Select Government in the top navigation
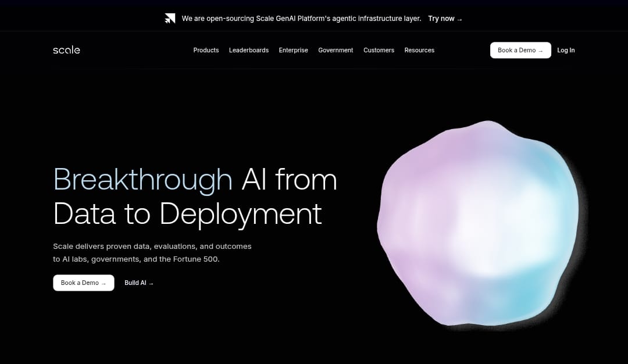This screenshot has height=364, width=628. click(336, 50)
